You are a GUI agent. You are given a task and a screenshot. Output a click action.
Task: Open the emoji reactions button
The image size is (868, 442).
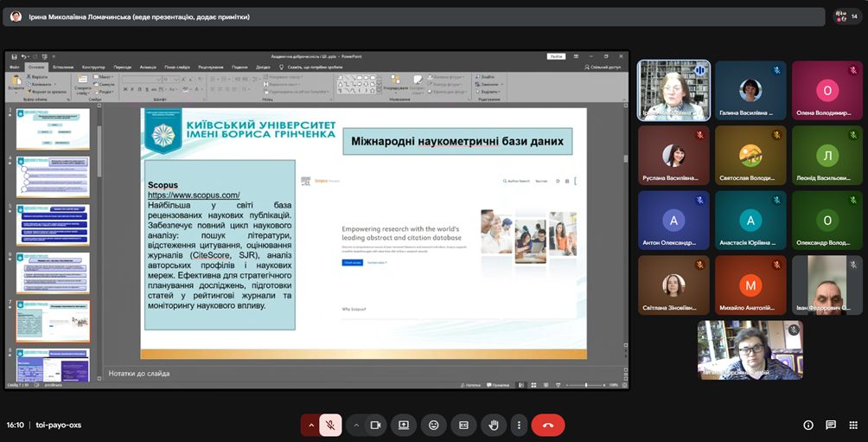coord(433,425)
